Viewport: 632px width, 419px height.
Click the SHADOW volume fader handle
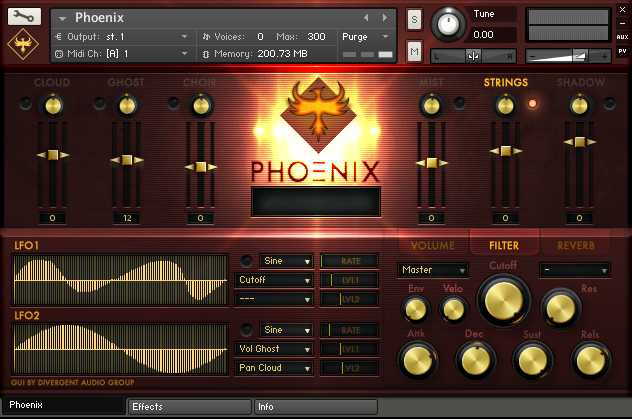click(580, 142)
